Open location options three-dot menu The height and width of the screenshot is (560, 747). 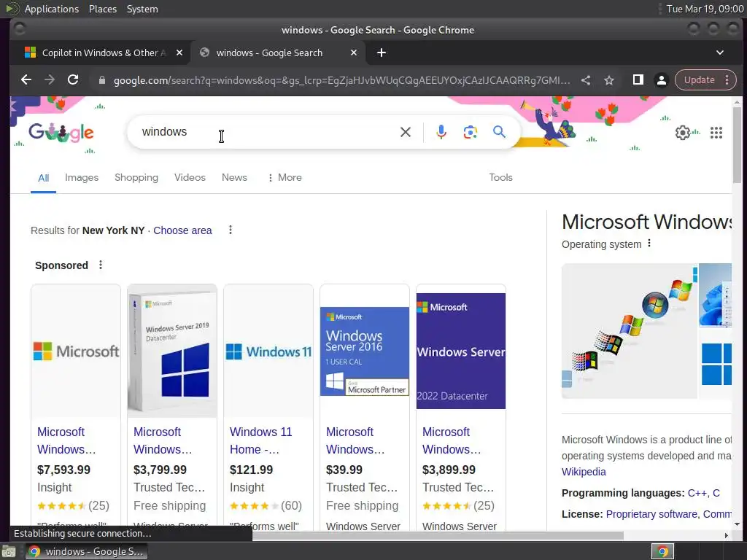tap(230, 230)
